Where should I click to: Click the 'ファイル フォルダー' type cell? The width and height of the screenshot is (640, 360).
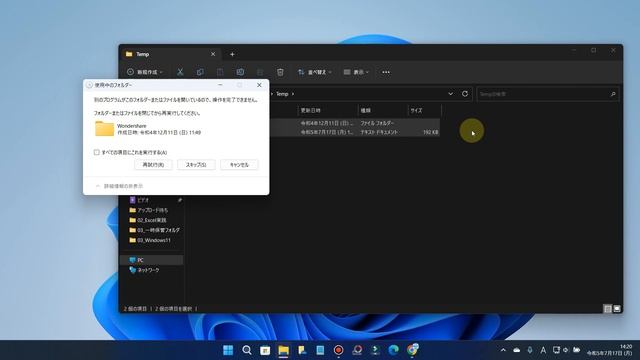[377, 123]
